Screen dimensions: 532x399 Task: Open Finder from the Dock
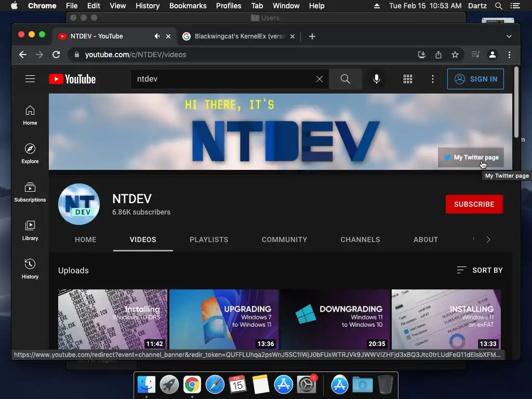(x=146, y=385)
